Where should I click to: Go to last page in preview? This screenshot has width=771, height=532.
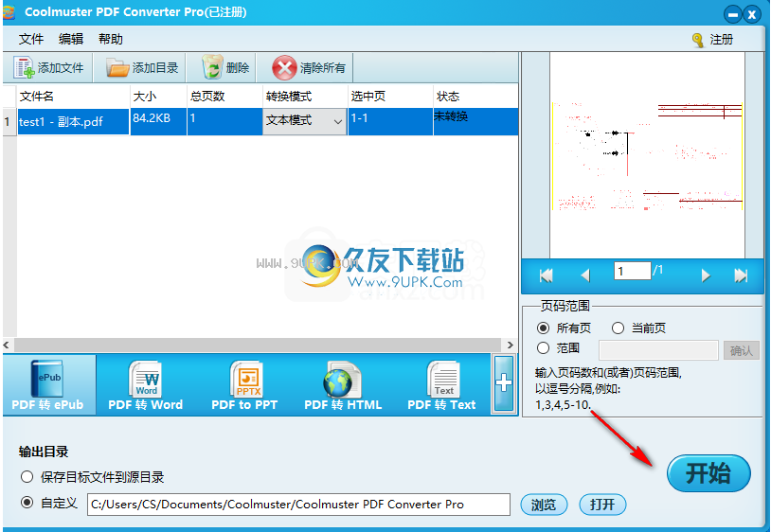[x=741, y=275]
